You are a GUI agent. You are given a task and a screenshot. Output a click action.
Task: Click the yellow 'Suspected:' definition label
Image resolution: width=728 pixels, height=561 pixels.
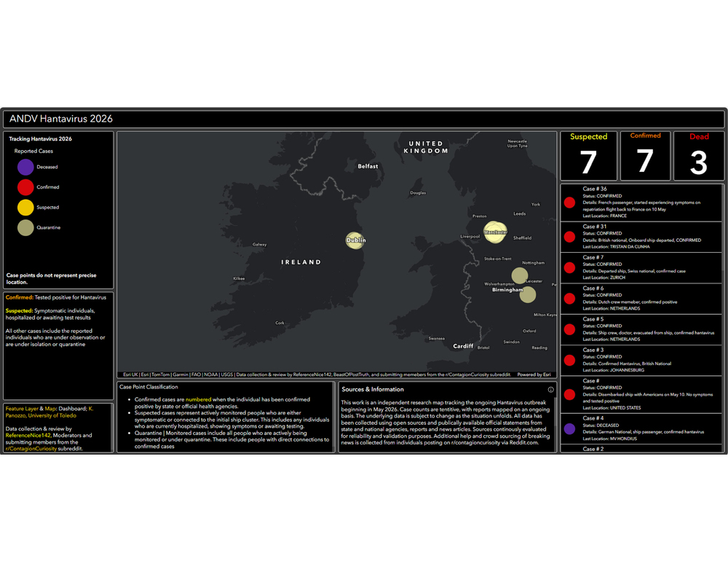[x=19, y=311]
